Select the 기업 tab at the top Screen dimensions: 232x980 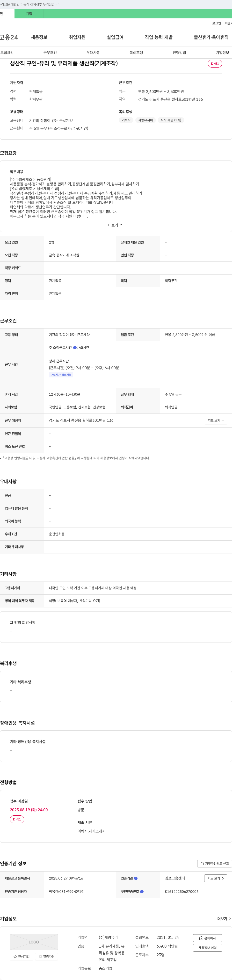29,14
